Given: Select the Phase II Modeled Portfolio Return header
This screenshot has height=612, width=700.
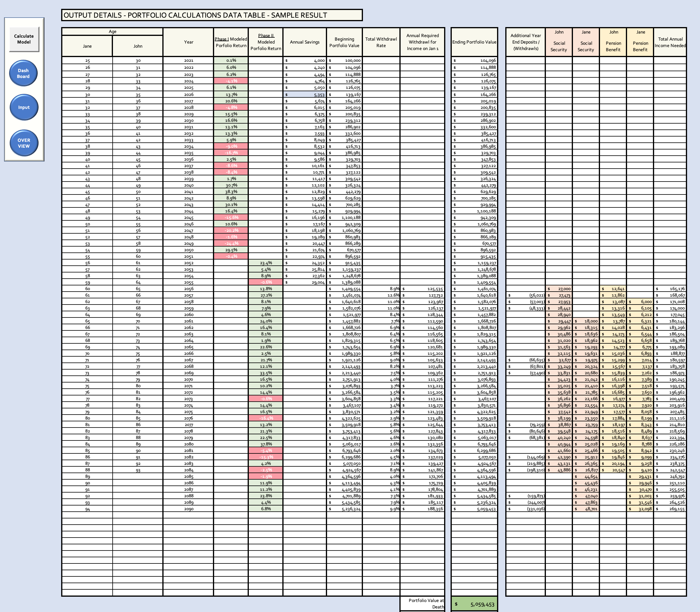Looking at the screenshot, I should tap(266, 42).
